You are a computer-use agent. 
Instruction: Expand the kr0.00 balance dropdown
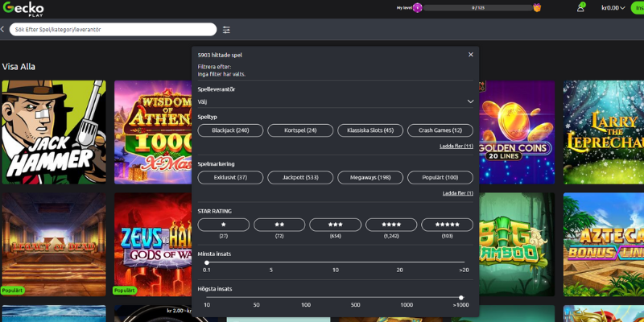coord(613,8)
